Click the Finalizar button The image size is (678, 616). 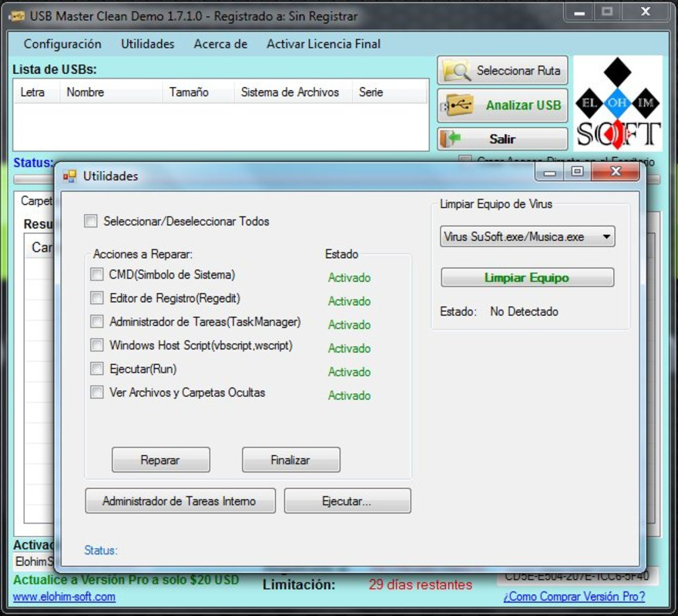coord(291,460)
